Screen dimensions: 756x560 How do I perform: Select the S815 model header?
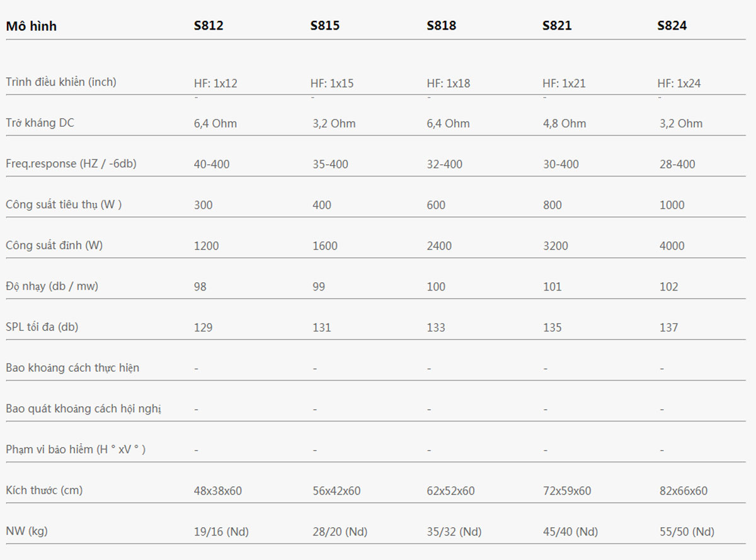324,26
